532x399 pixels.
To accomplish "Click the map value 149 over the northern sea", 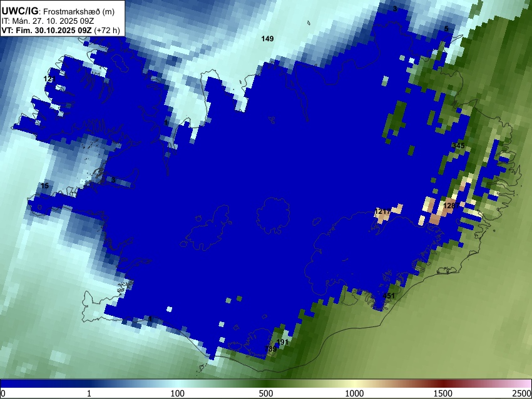I will (267, 39).
